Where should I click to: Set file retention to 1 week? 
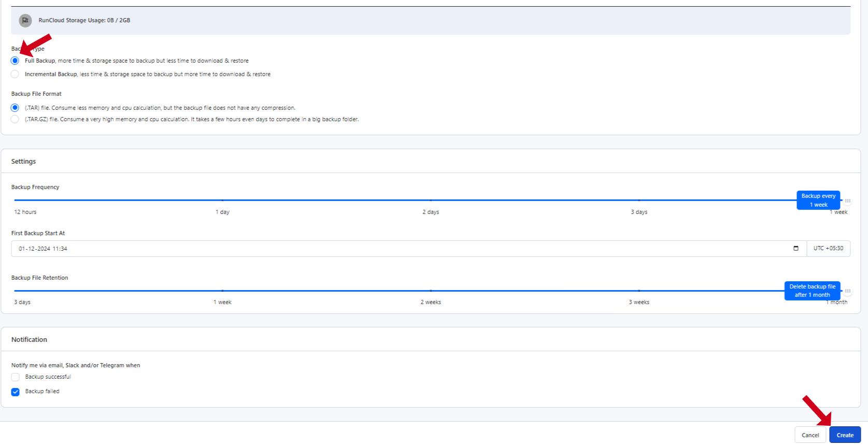[x=223, y=291]
